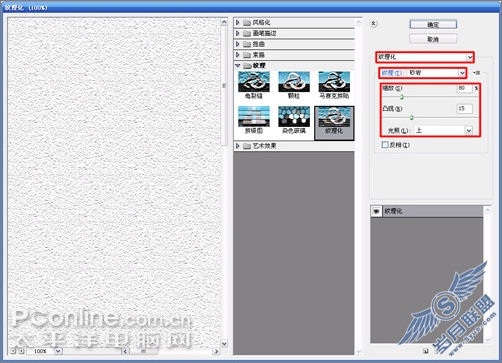The image size is (502, 363).
Task: Click the preview horizontal scrollbar thumb
Action: coord(143,351)
